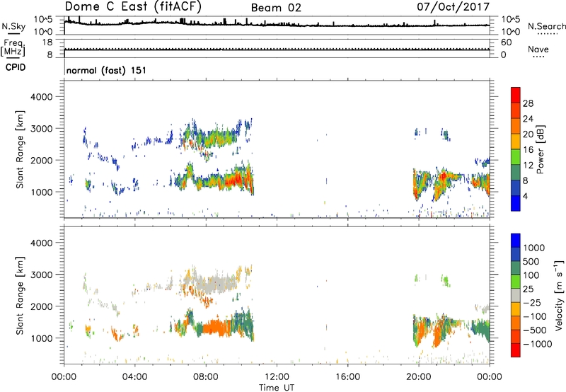This screenshot has height=392, width=566.
Task: Click the frequency line in the second panel
Action: [x=277, y=50]
